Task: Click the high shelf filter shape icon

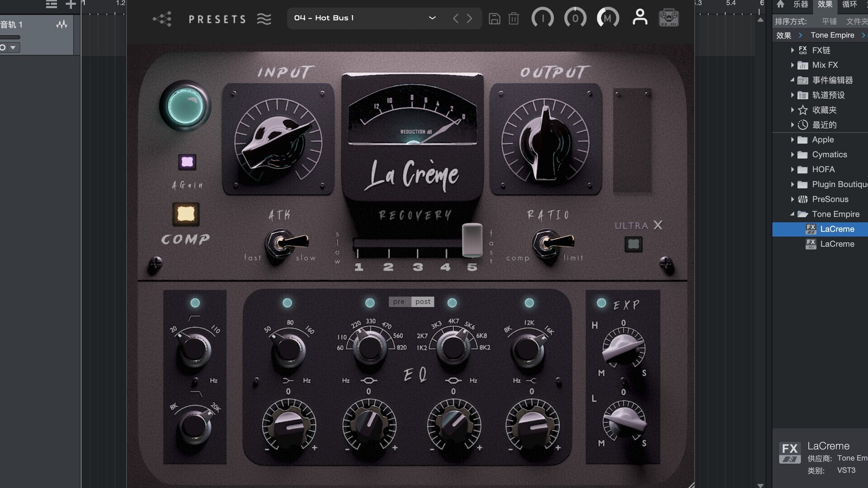Action: 531,380
